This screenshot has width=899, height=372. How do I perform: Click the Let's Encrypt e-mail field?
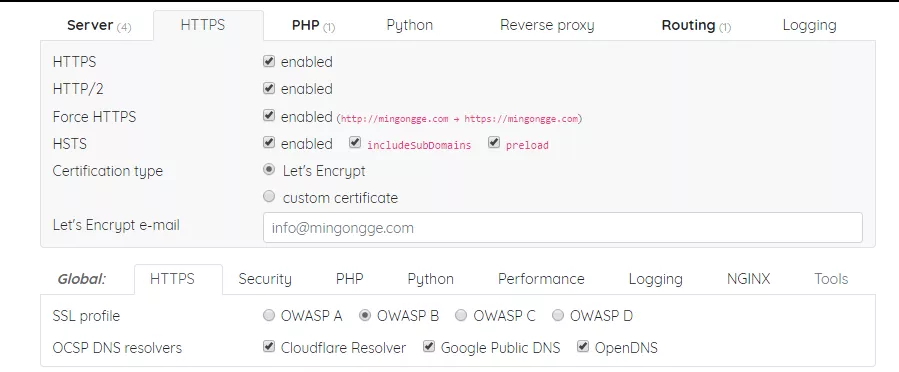click(x=562, y=228)
